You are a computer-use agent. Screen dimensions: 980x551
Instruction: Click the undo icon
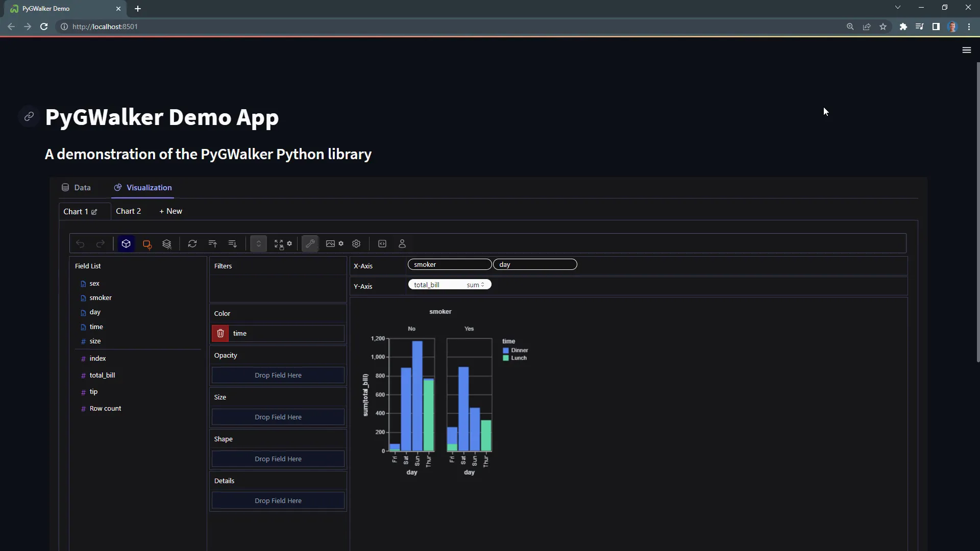81,243
